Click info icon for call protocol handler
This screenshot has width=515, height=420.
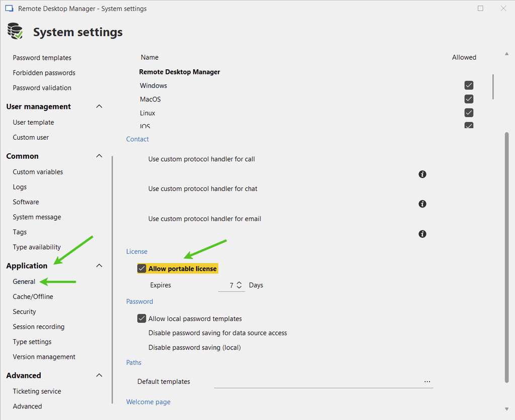pyautogui.click(x=422, y=174)
